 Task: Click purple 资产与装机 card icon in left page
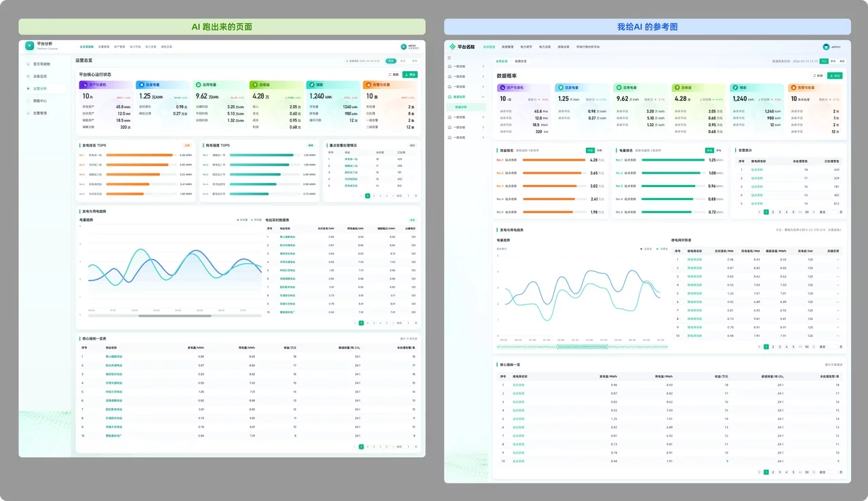coord(83,85)
